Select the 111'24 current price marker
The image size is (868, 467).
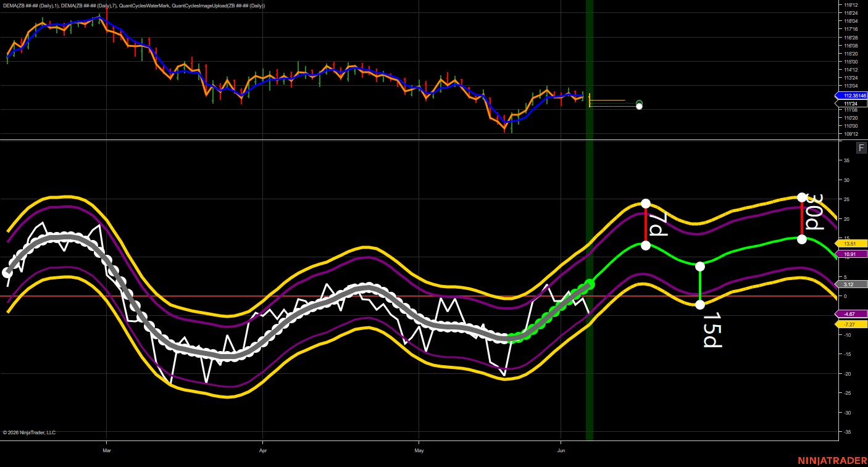(x=851, y=104)
